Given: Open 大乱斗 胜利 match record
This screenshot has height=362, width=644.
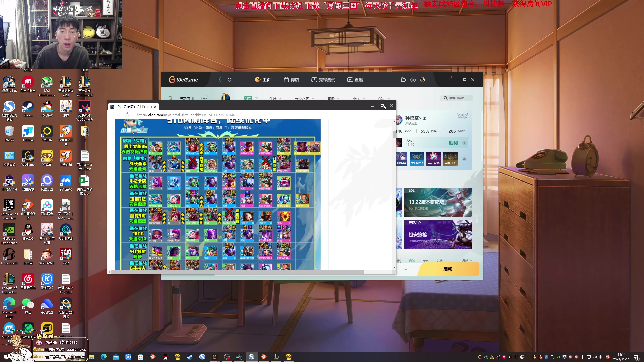Looking at the screenshot, I should [x=432, y=143].
